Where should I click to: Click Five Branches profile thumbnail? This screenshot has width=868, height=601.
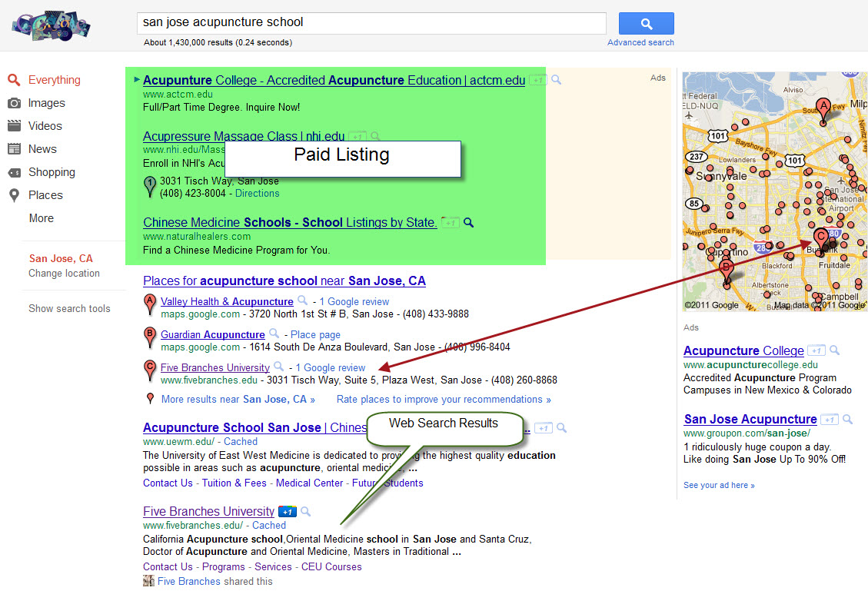coord(148,581)
